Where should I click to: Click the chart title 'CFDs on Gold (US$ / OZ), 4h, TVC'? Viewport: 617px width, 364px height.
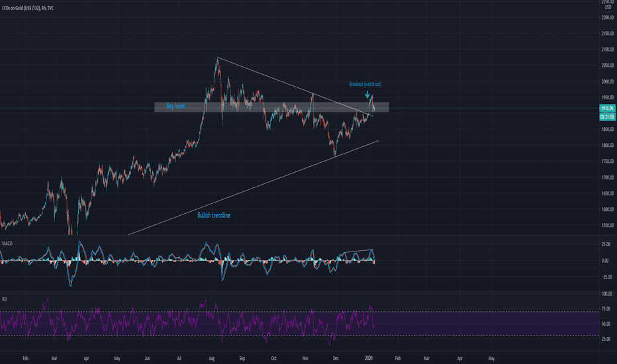point(28,8)
